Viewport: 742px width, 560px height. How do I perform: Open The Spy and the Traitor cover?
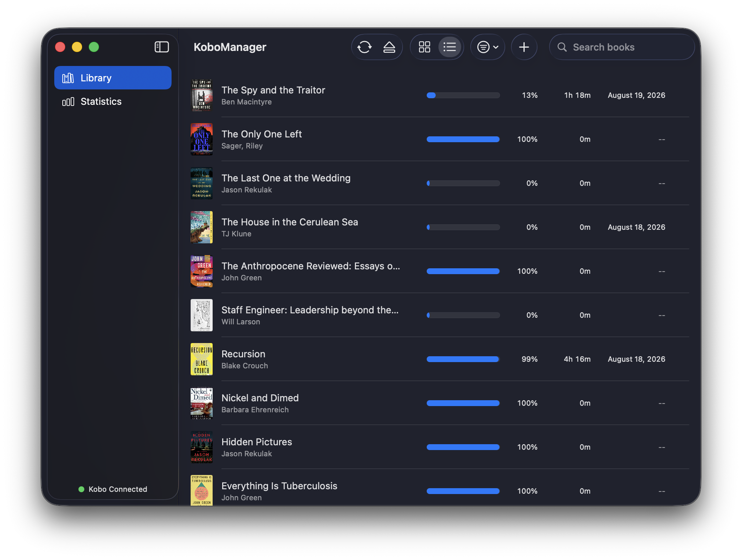202,95
